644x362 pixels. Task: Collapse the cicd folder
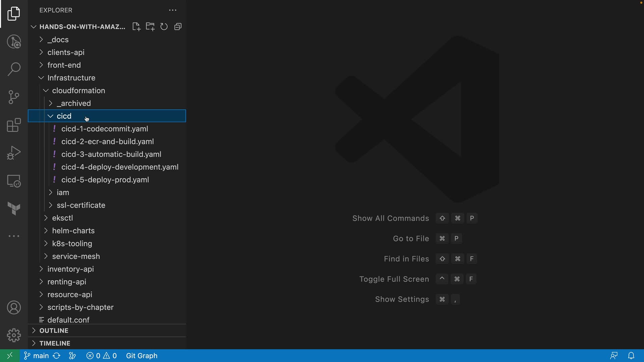point(64,116)
